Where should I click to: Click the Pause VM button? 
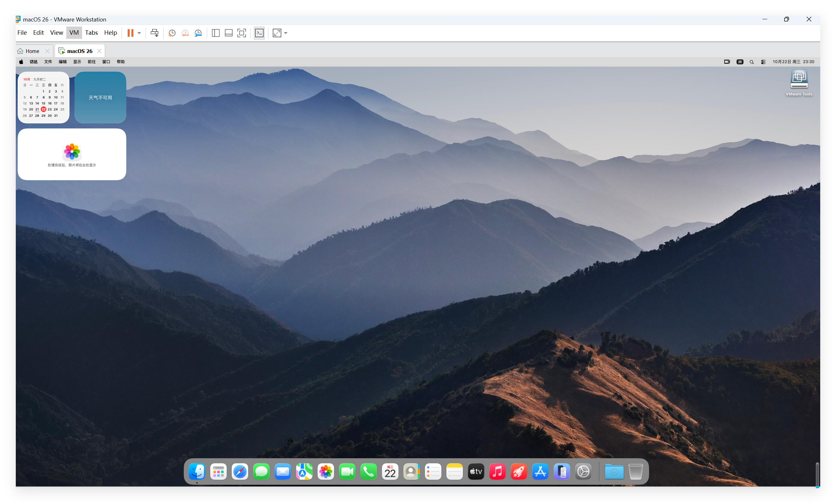130,33
